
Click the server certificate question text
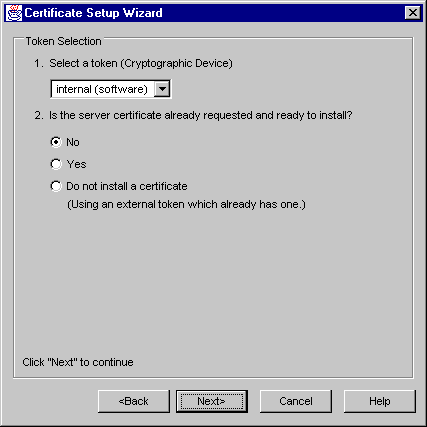pos(201,115)
